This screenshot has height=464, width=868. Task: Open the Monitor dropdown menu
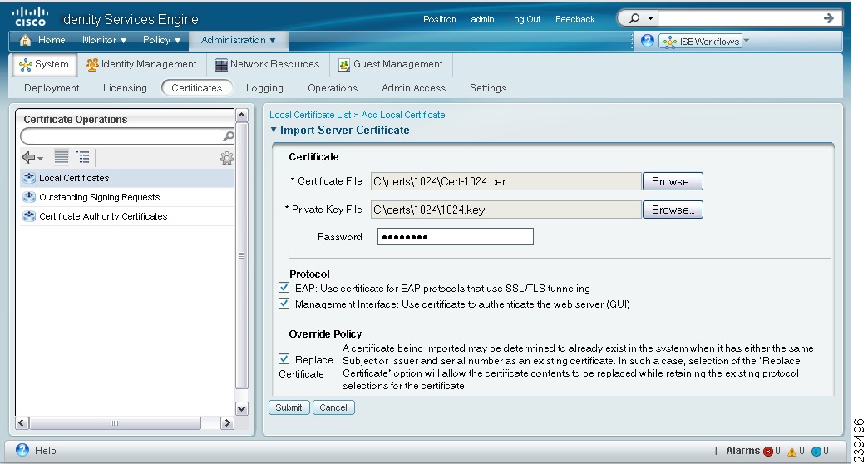[x=104, y=40]
